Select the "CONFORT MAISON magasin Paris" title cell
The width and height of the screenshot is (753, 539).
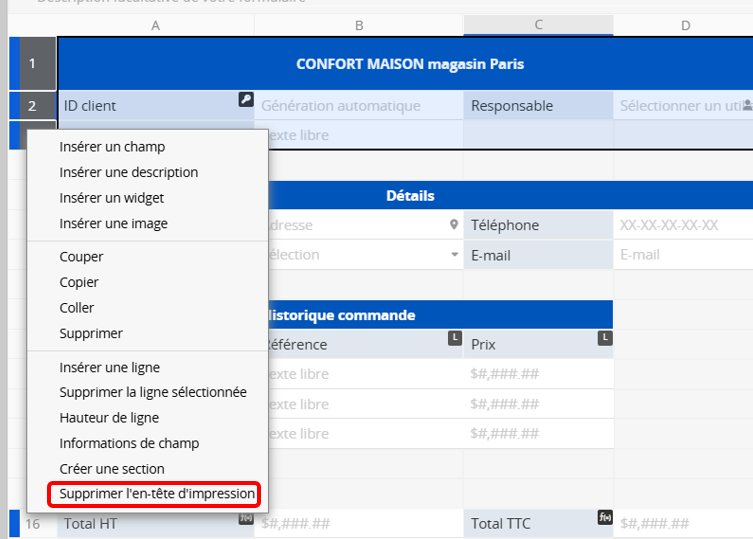410,64
